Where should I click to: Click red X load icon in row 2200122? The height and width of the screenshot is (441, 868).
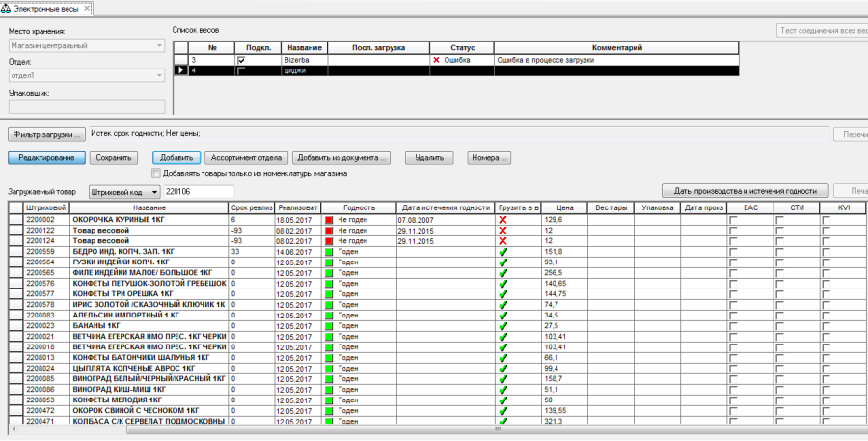(503, 231)
